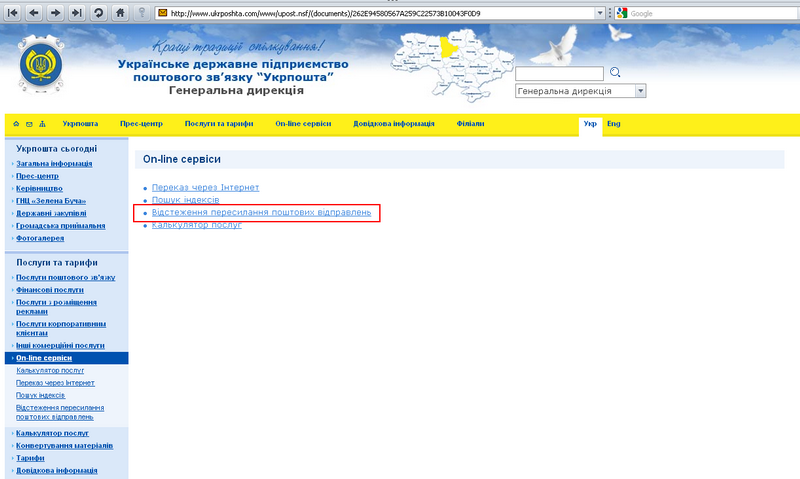The image size is (800, 479).
Task: Open Конвертування матеріалів sidebar link
Action: click(x=64, y=446)
